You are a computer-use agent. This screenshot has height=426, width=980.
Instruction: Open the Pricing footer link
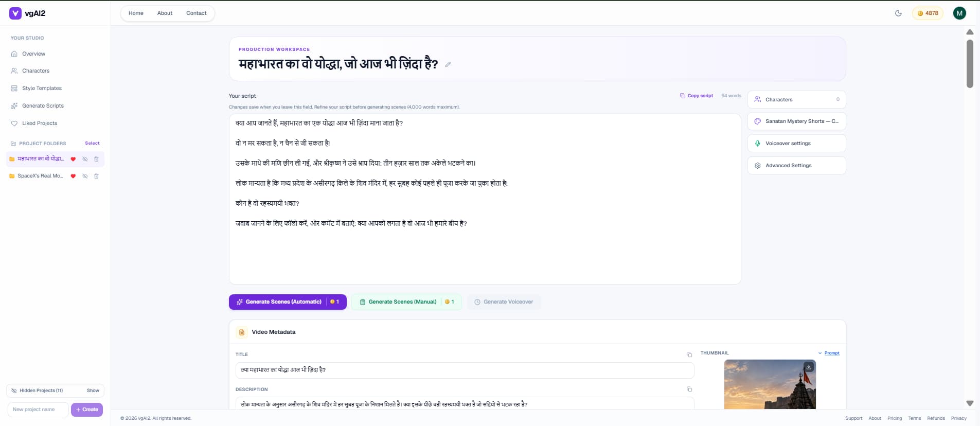coord(895,418)
